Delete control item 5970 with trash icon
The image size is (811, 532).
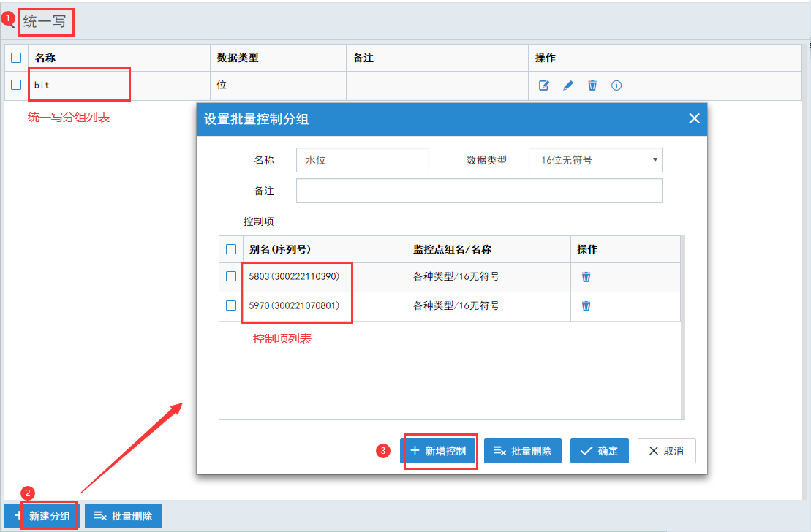click(x=586, y=306)
